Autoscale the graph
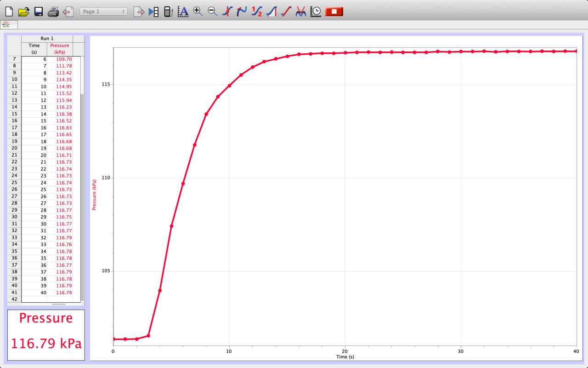The height and width of the screenshot is (368, 588). pos(183,11)
